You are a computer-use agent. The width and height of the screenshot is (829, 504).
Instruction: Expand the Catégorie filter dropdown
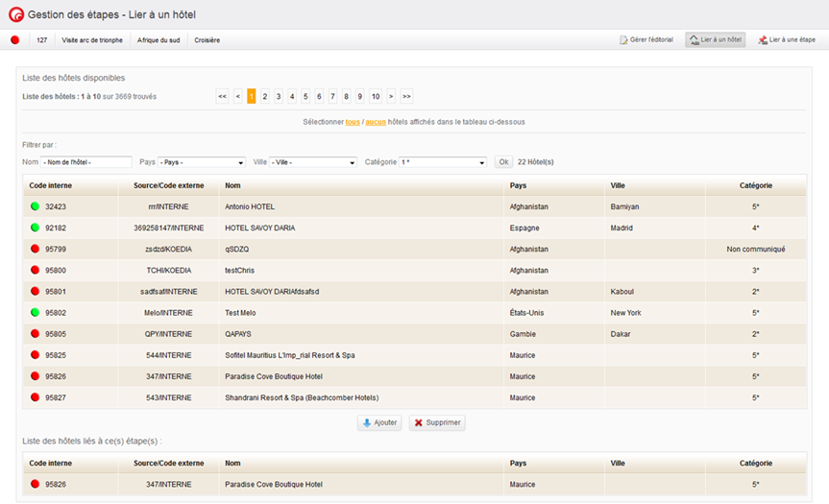tap(443, 162)
